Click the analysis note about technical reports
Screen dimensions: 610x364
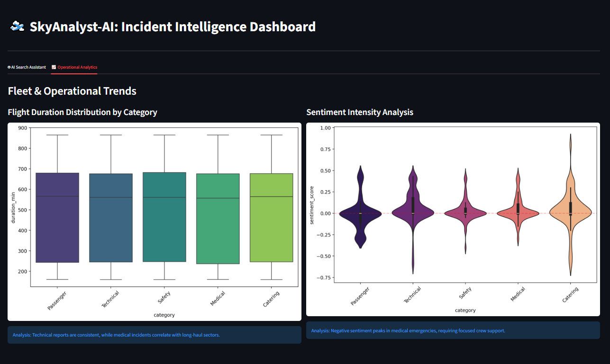(x=155, y=335)
